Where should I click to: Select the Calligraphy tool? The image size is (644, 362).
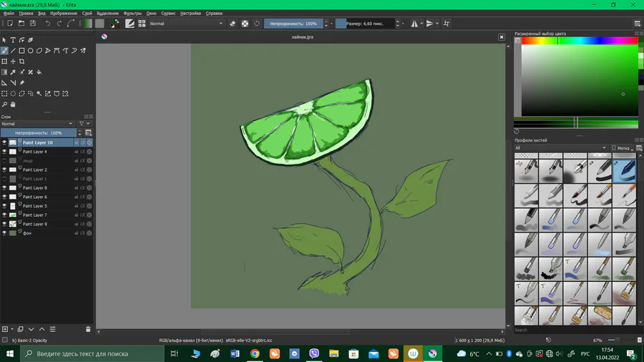pyautogui.click(x=30, y=40)
